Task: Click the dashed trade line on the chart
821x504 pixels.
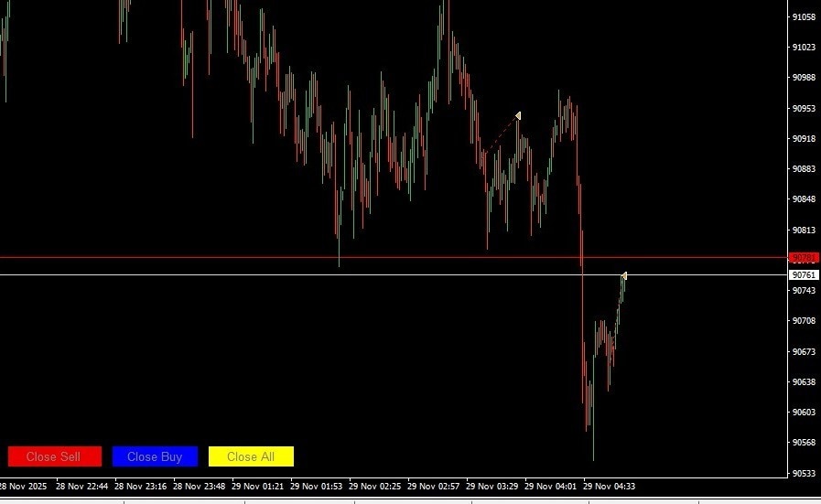Action: [500, 135]
